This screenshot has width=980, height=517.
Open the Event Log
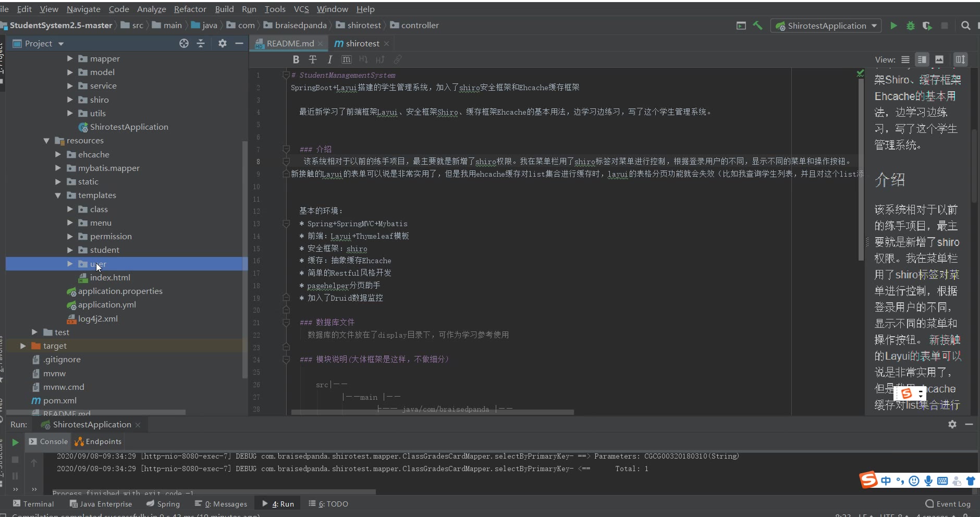[x=948, y=504]
